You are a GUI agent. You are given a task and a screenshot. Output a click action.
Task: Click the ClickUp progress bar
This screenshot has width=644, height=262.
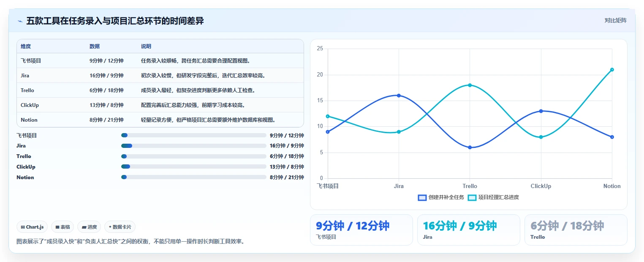tap(193, 167)
